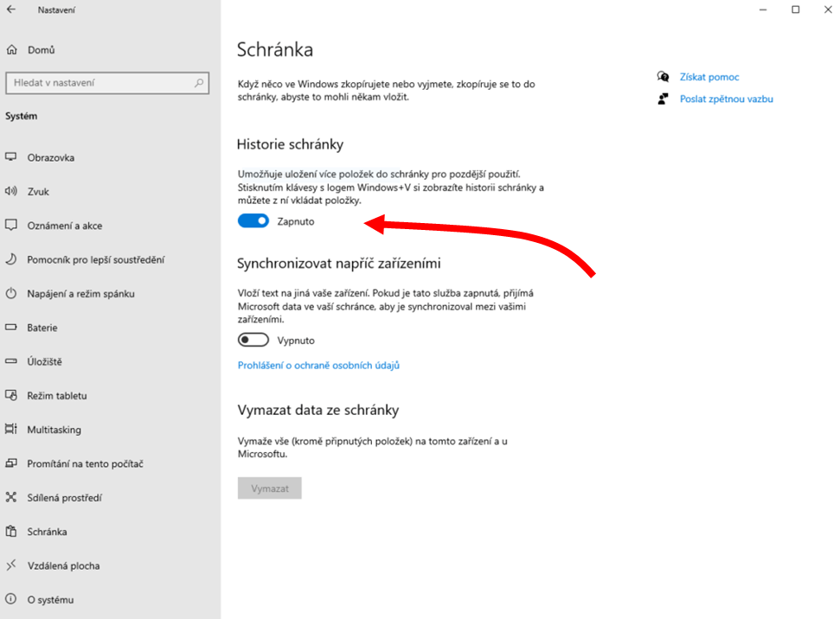Click the Získat pomoc link

(x=709, y=77)
